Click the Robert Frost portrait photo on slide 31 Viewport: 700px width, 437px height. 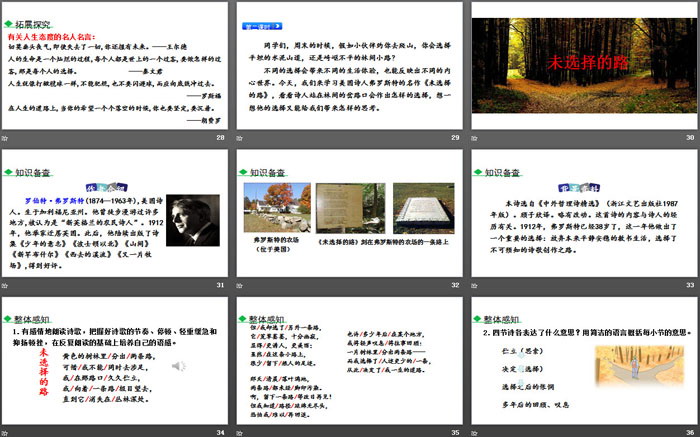click(x=193, y=221)
